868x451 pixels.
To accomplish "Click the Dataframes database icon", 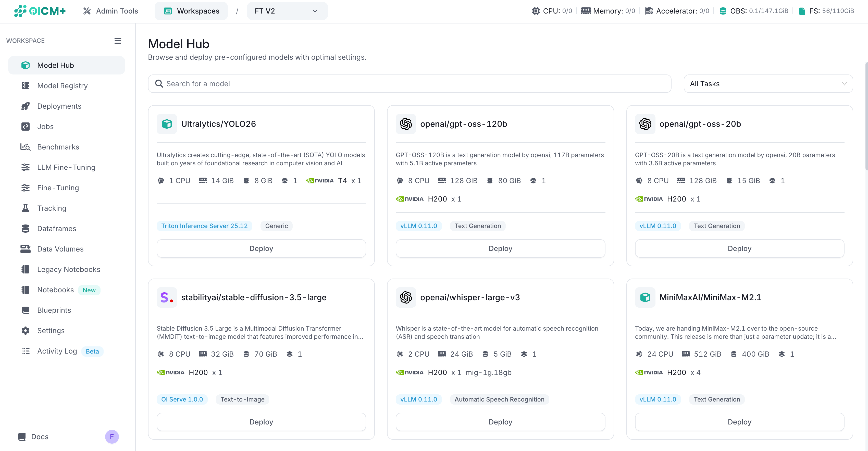I will point(25,229).
